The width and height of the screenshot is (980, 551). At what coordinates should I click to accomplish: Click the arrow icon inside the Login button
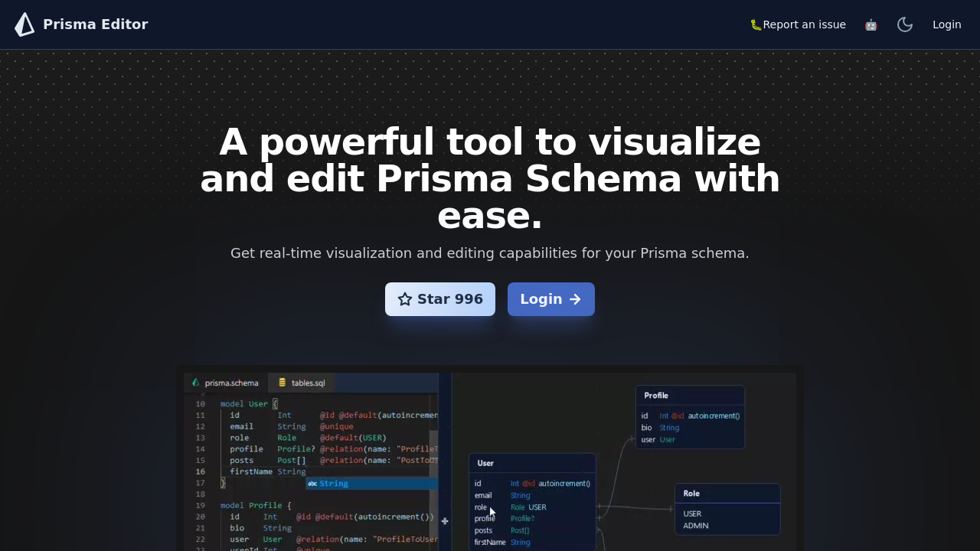tap(575, 298)
